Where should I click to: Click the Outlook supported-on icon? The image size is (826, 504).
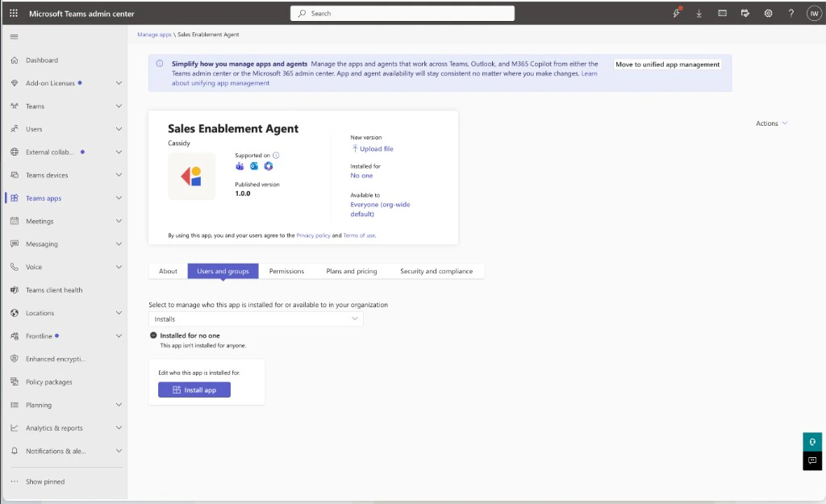coord(254,166)
